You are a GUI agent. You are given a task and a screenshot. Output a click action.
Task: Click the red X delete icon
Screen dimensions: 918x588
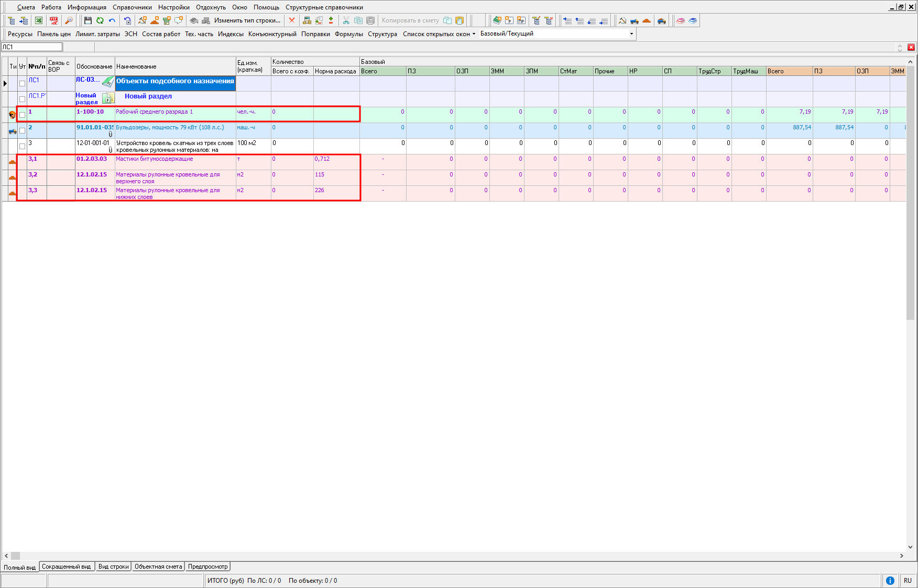click(x=292, y=20)
